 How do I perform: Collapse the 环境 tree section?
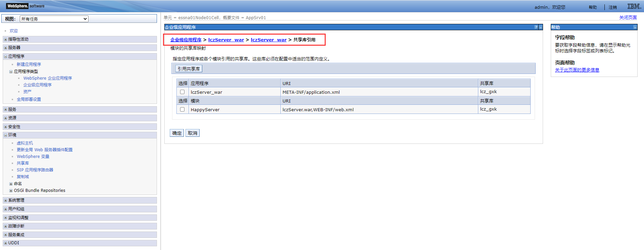5,135
